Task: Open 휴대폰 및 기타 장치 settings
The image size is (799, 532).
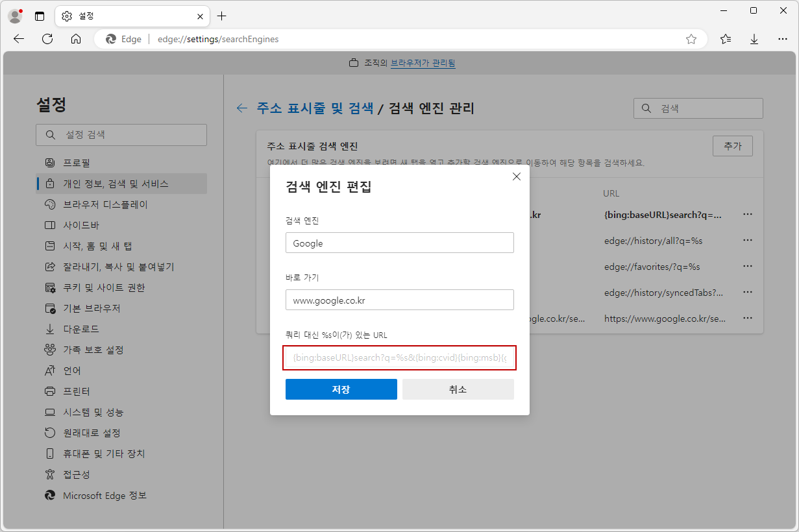Action: 121,453
